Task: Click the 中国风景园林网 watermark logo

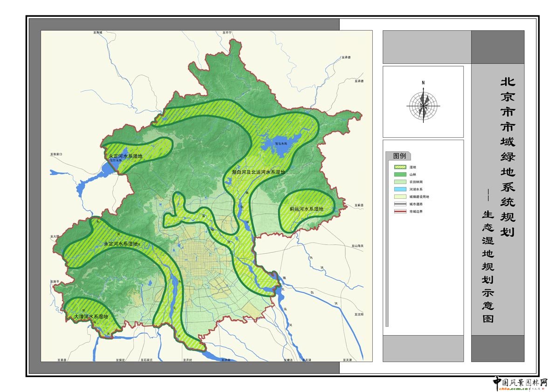Action: [520, 383]
